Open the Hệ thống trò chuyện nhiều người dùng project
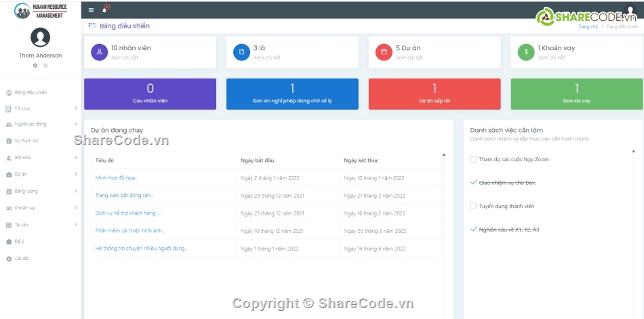Viewport: 644px width, 319px height. coord(142,249)
